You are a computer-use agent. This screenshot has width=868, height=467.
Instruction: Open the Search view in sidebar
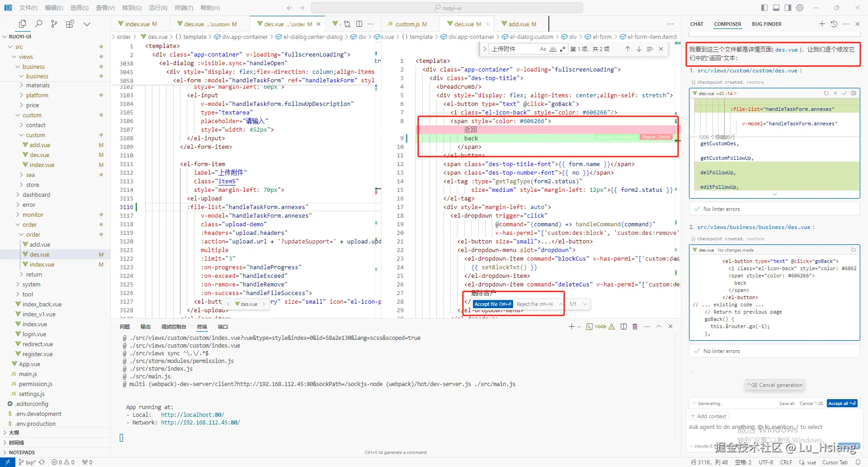[39, 24]
